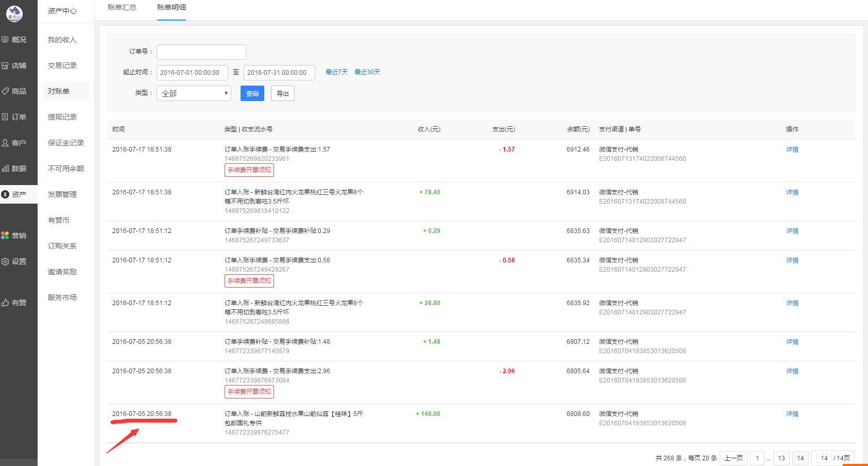Open 交易记录 in submenu

click(62, 65)
